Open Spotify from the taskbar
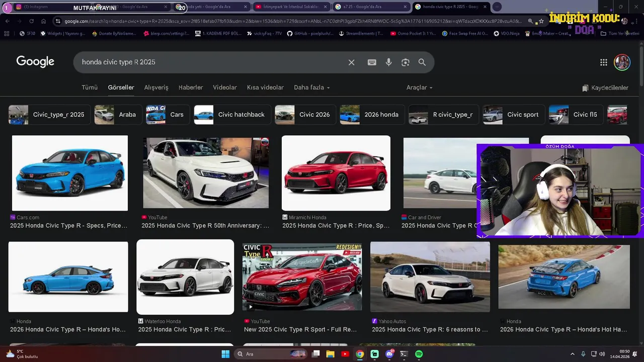 [x=419, y=354]
